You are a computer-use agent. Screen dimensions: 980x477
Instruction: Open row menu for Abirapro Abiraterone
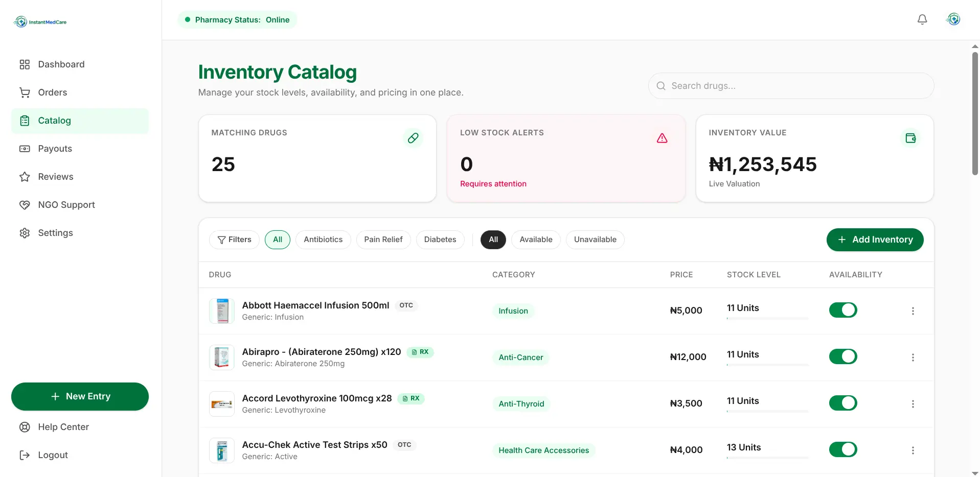click(913, 357)
